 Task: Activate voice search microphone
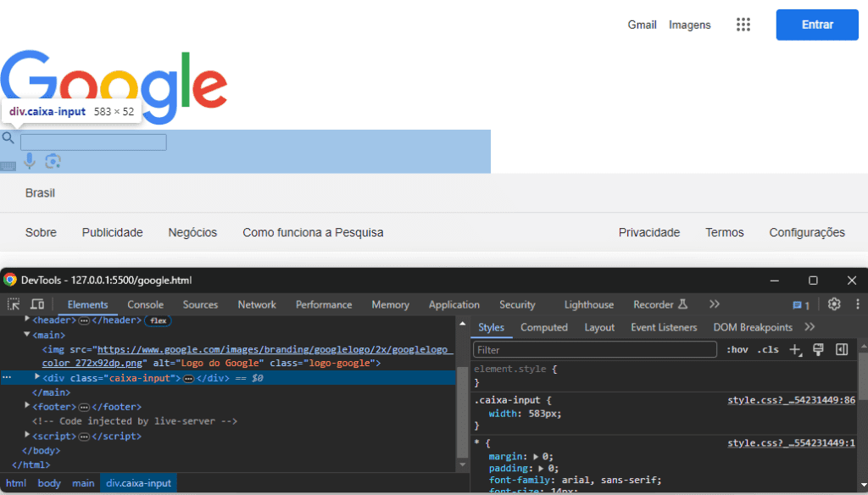(30, 161)
